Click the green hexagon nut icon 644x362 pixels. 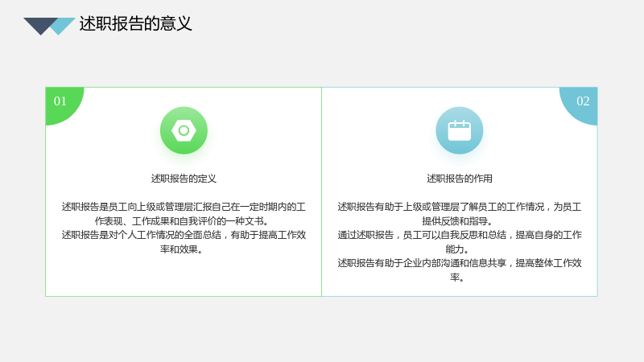[184, 130]
